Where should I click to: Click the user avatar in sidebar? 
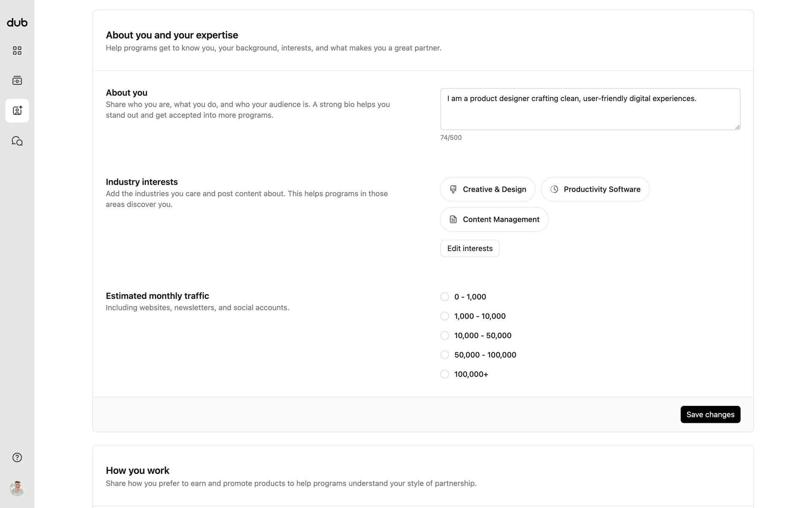point(17,488)
